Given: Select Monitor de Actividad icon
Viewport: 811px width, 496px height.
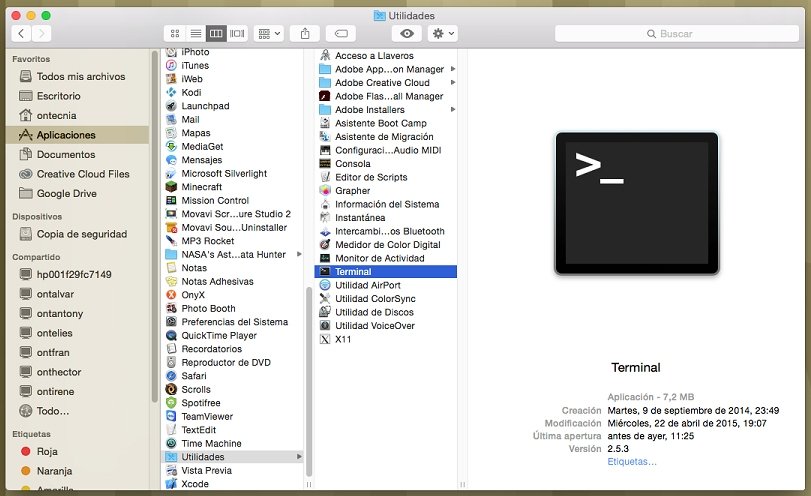Looking at the screenshot, I should pos(325,258).
